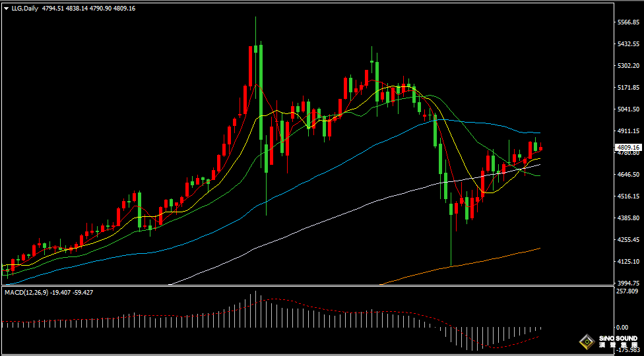Click the tallest red candle at chart peak

(251, 66)
